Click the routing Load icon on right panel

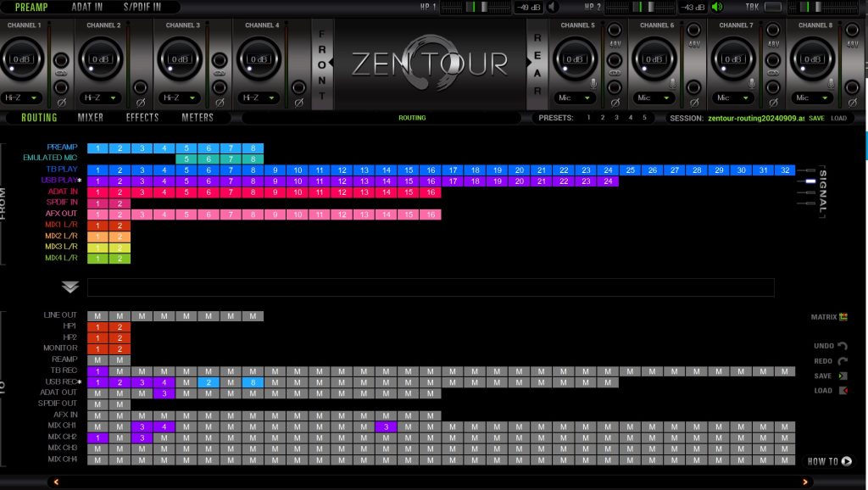click(x=842, y=391)
